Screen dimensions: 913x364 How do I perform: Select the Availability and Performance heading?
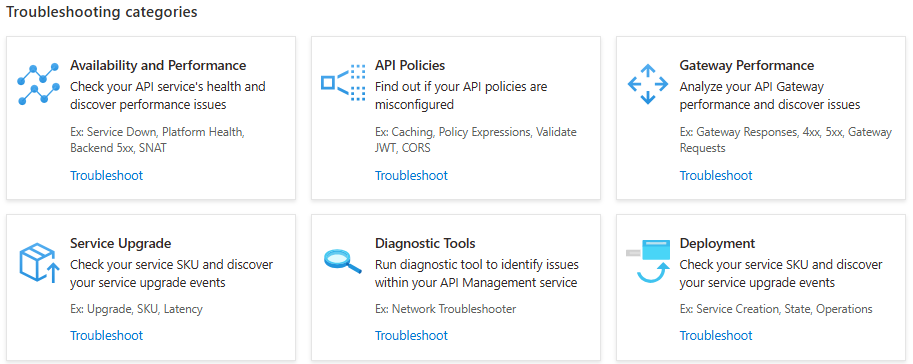click(158, 65)
